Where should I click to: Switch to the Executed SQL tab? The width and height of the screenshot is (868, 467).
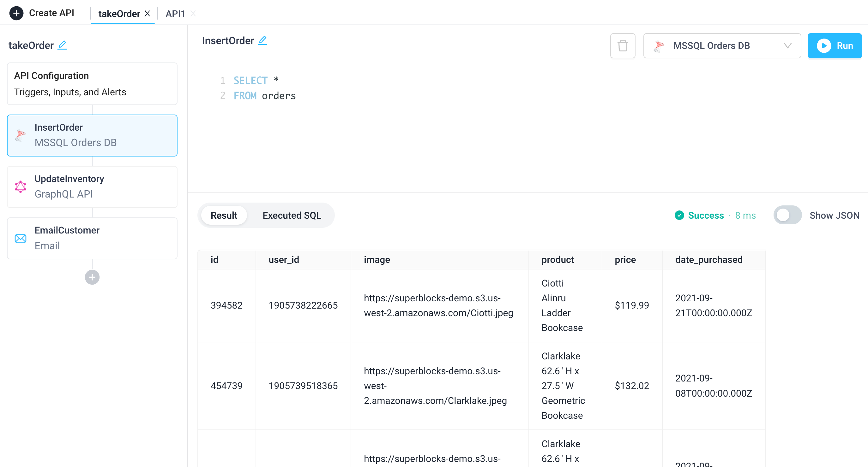point(292,215)
